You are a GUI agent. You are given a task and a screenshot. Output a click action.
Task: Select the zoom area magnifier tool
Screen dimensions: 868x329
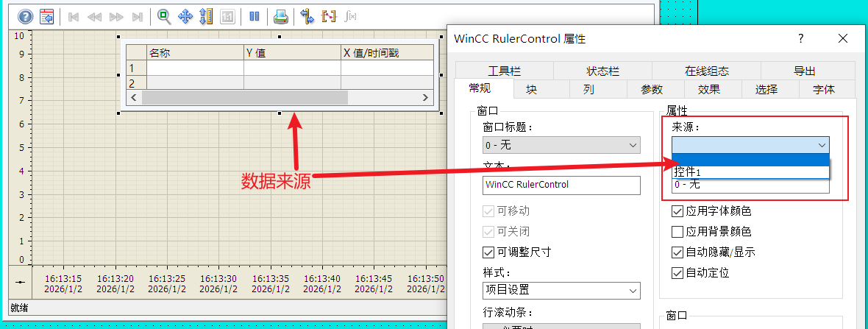(164, 17)
